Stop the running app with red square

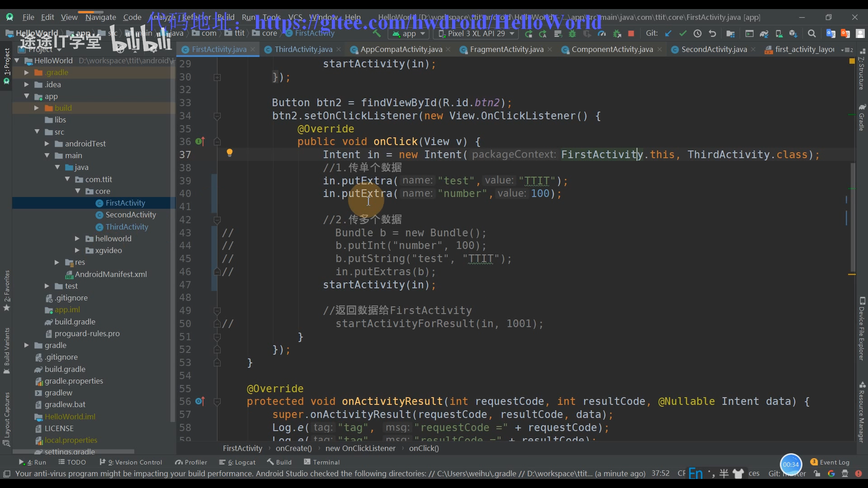(x=631, y=34)
